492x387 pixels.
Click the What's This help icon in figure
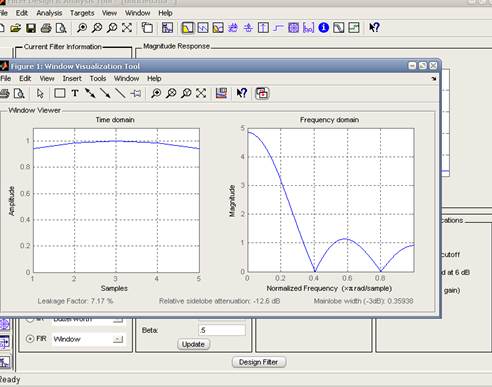point(242,93)
